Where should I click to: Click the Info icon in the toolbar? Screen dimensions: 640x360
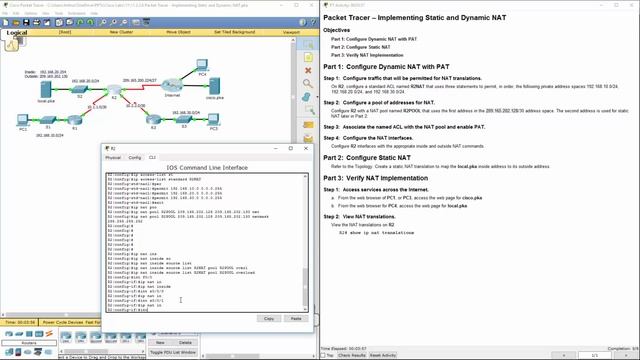[302, 22]
